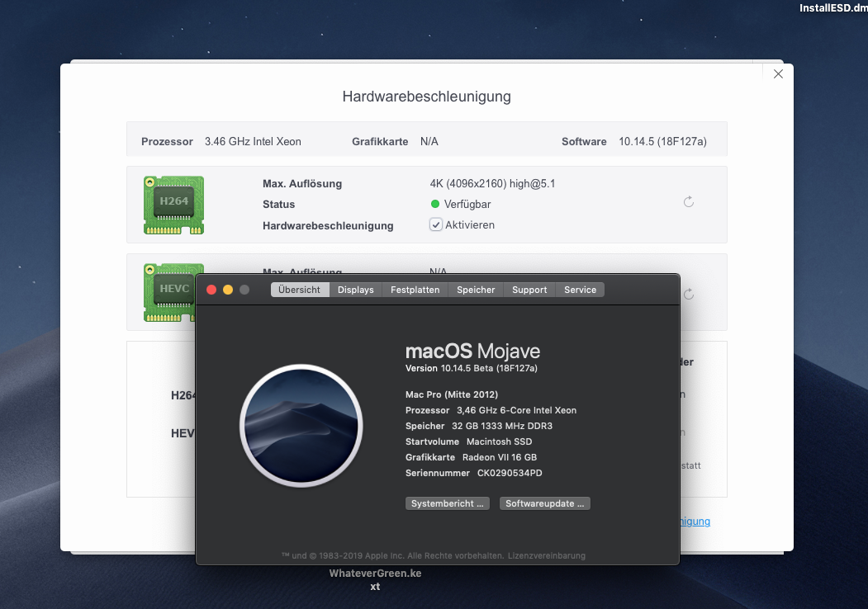This screenshot has width=868, height=609.
Task: Click the H264 chip icon
Action: [x=173, y=205]
